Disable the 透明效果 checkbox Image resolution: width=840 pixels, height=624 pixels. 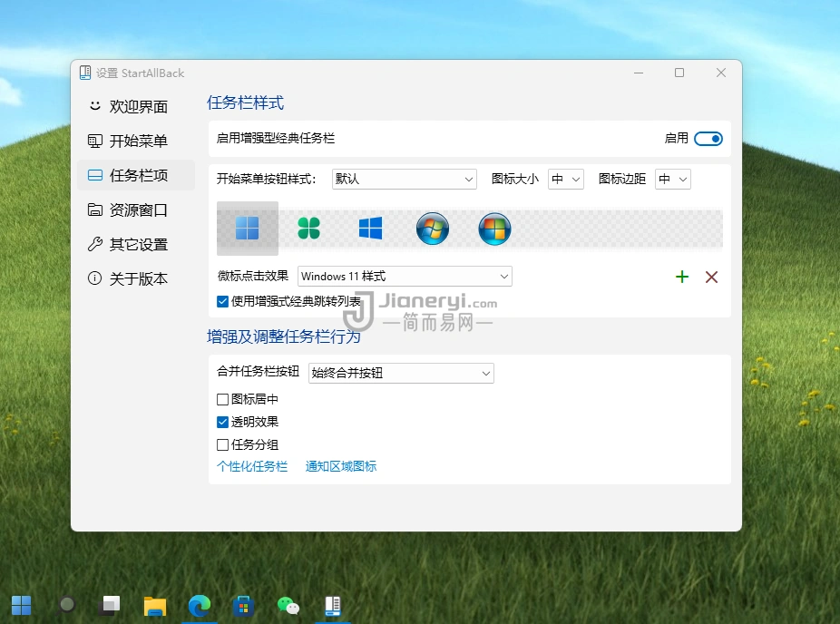click(x=222, y=422)
